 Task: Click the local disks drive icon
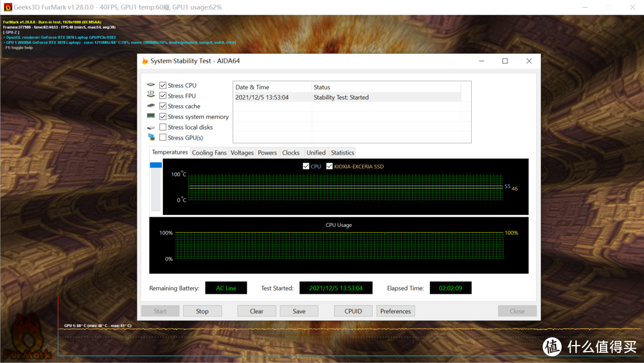click(151, 127)
